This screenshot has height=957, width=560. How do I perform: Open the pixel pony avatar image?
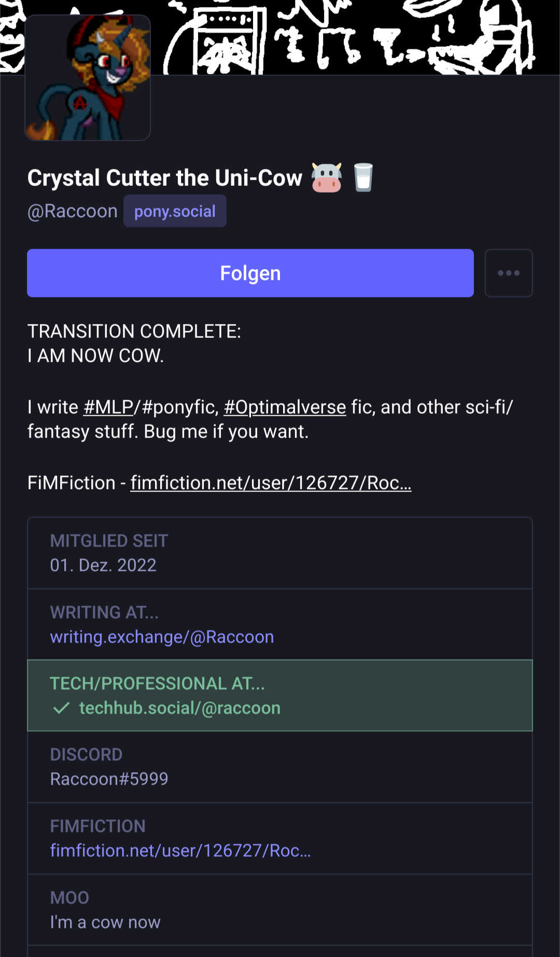[x=88, y=78]
